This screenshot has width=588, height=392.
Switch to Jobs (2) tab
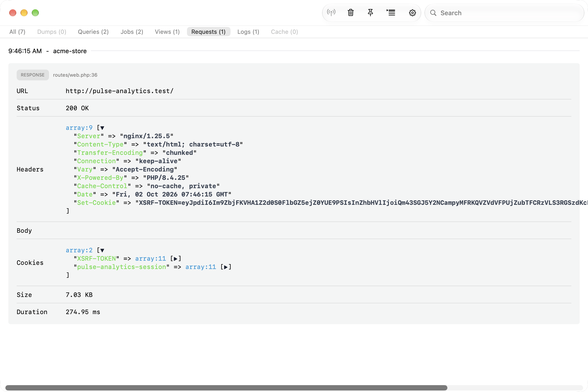pyautogui.click(x=132, y=32)
